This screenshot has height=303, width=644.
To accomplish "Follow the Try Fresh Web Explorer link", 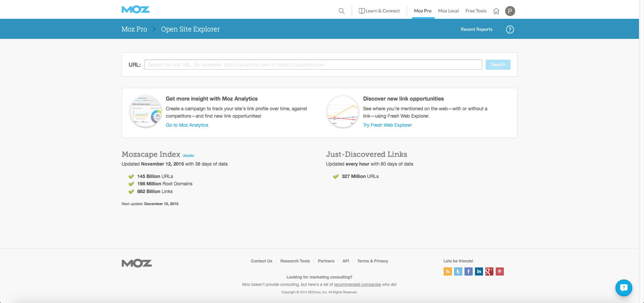I will pos(387,125).
